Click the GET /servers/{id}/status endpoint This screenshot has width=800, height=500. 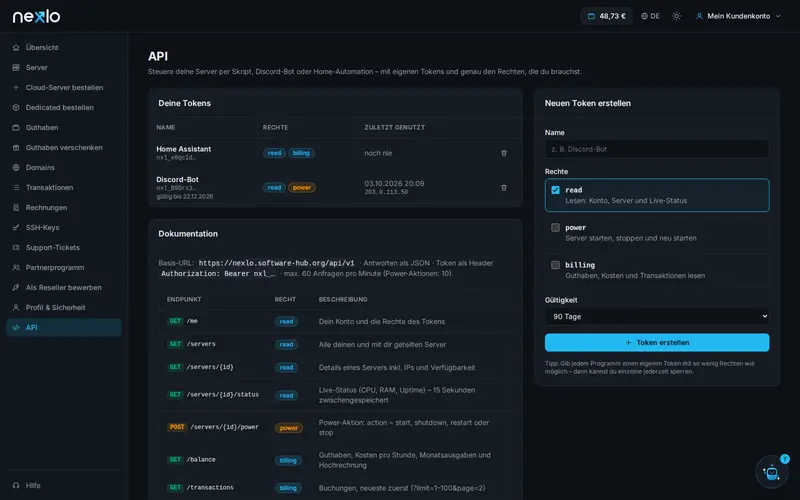point(213,394)
